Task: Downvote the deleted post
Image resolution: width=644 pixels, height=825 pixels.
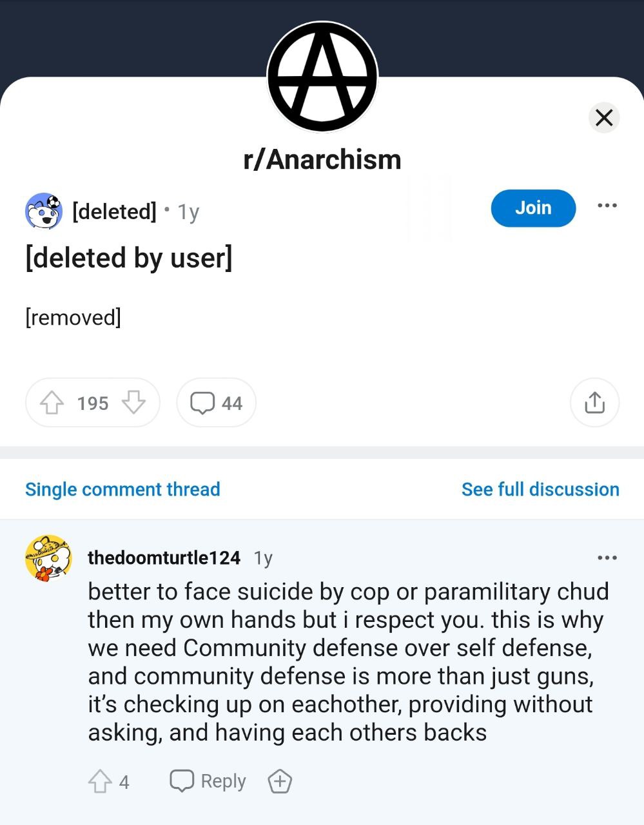Action: (133, 403)
